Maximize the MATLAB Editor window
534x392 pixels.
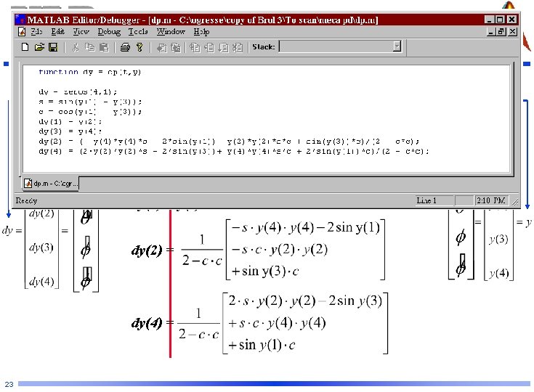pyautogui.click(x=500, y=20)
